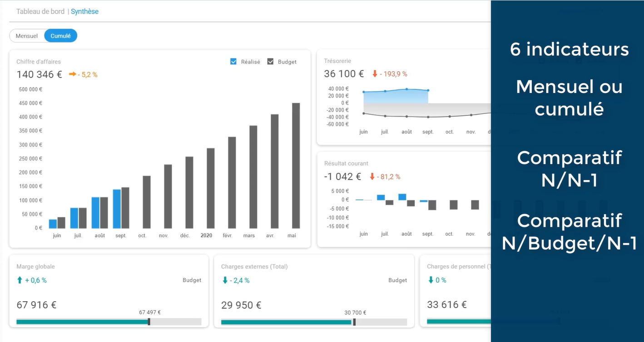The height and width of the screenshot is (342, 644).
Task: Click the Marge globale card title
Action: (x=35, y=267)
